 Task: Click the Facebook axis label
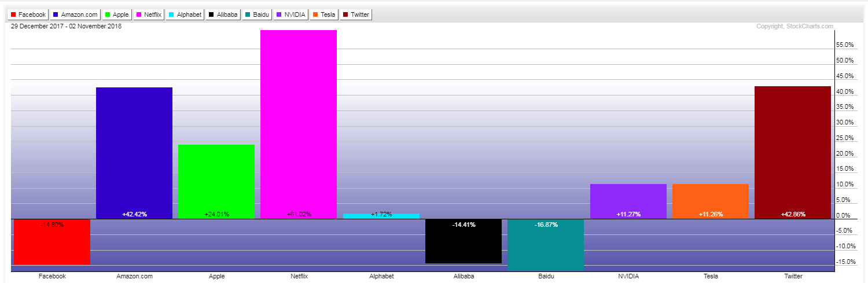52,276
